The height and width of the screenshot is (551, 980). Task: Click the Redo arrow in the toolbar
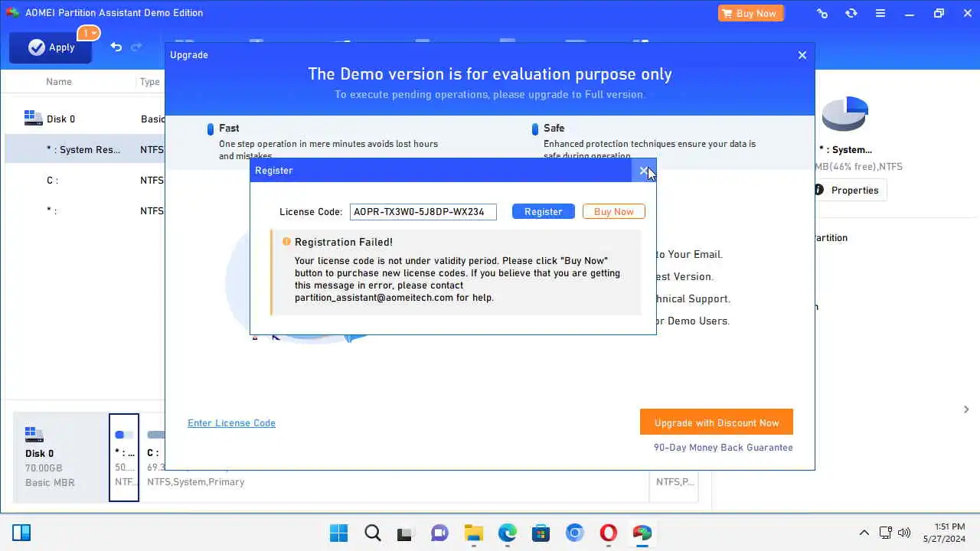coord(136,47)
